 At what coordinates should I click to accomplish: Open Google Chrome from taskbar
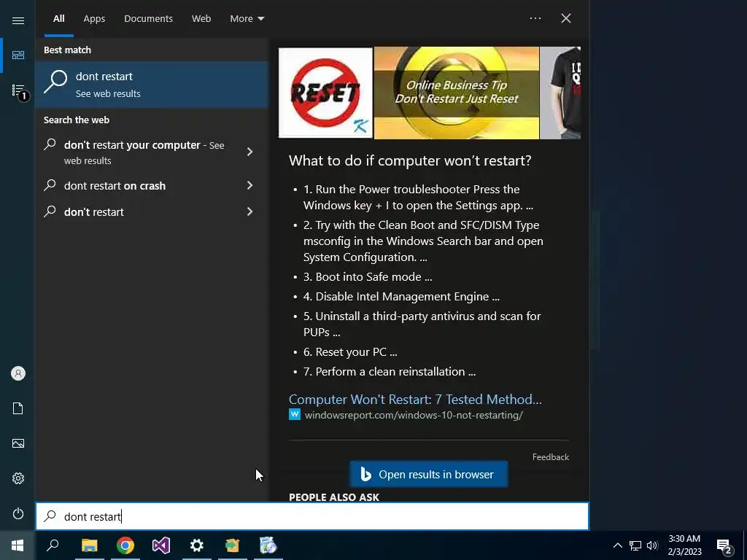(125, 545)
